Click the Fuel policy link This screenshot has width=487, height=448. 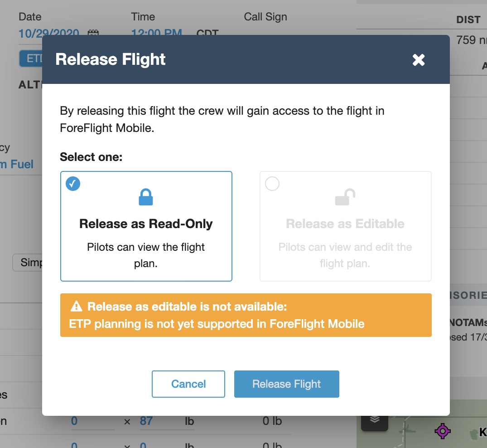click(x=17, y=164)
